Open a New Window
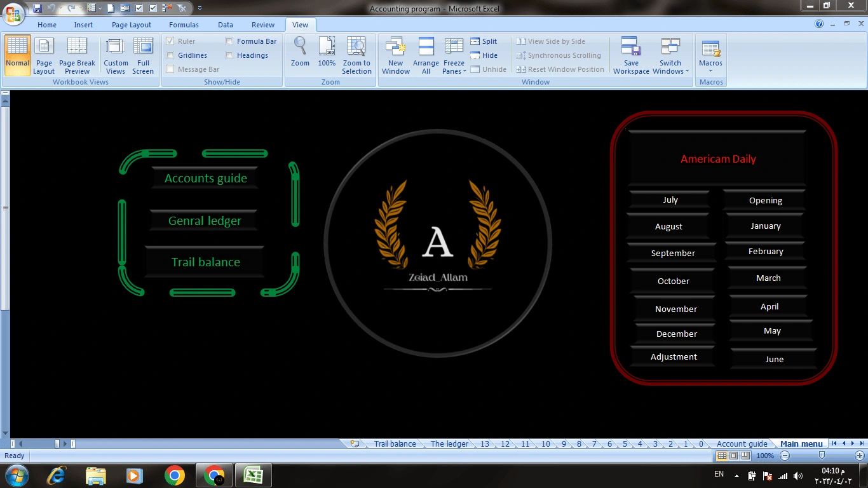 [396, 55]
